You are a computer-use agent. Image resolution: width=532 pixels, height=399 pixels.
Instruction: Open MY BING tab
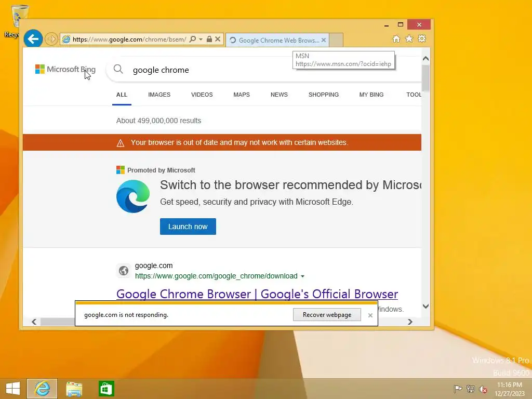[x=371, y=95]
